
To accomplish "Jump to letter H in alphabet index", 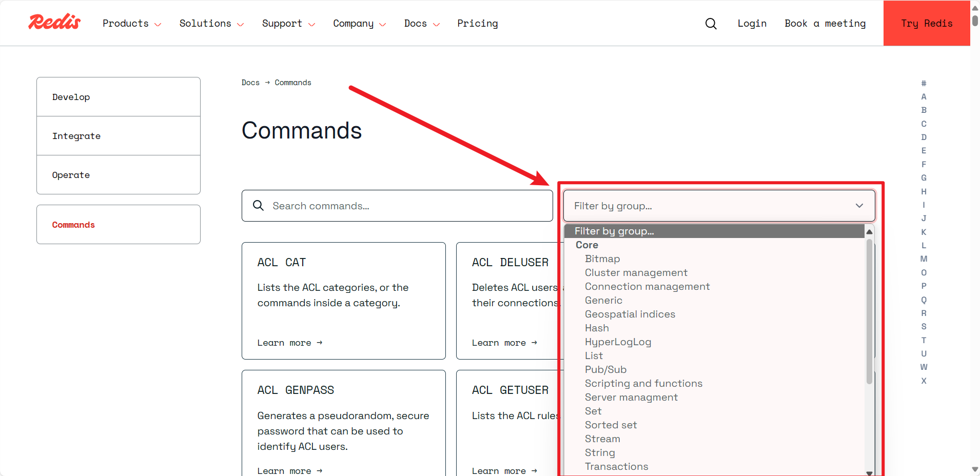I will point(924,191).
